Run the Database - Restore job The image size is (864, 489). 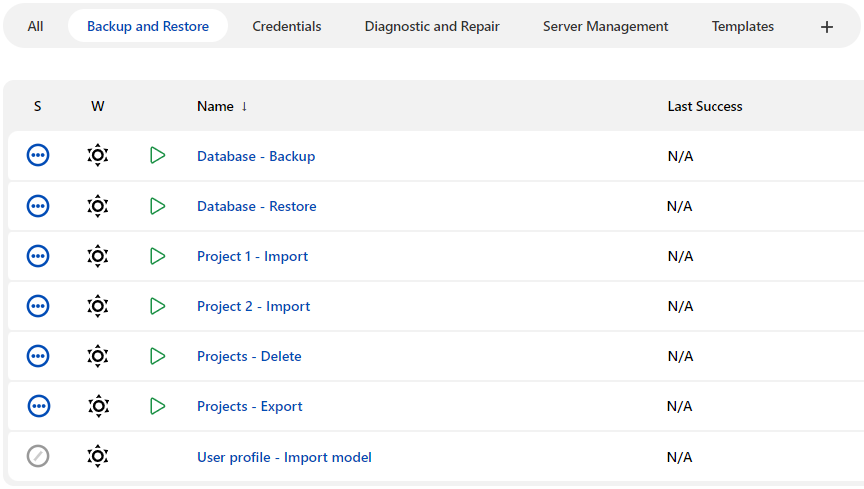157,206
